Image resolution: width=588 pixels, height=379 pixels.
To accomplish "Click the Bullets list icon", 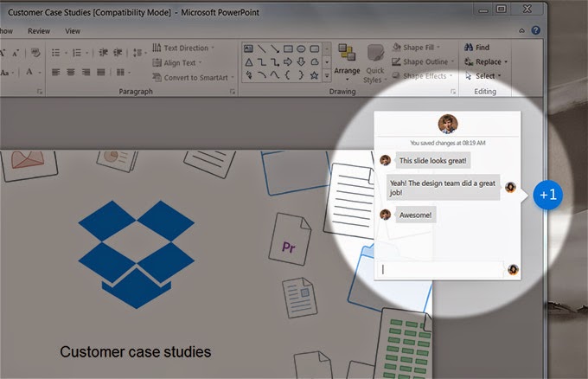I will click(x=55, y=53).
